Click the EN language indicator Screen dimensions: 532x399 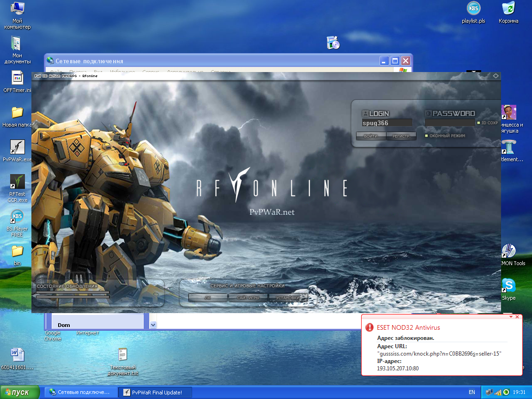(472, 392)
